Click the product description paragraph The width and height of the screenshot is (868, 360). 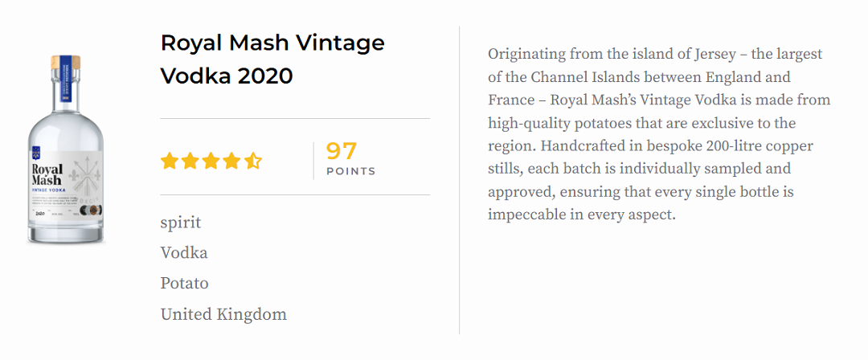[659, 135]
